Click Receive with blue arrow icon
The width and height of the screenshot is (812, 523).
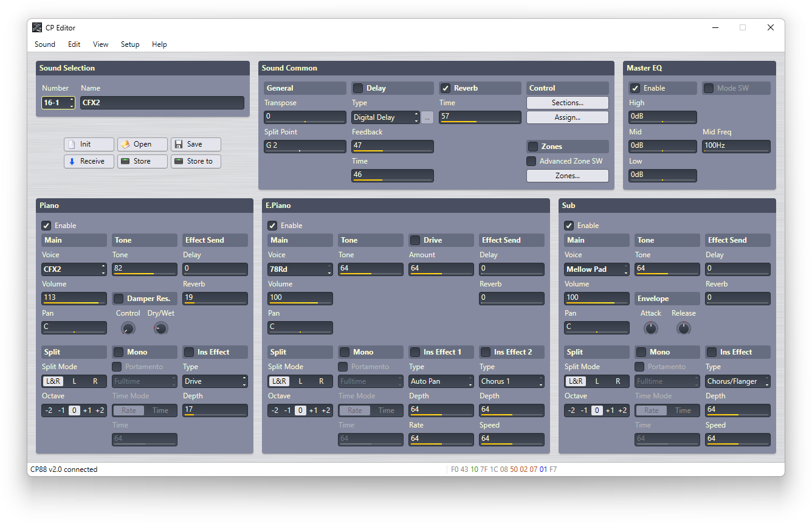[89, 161]
